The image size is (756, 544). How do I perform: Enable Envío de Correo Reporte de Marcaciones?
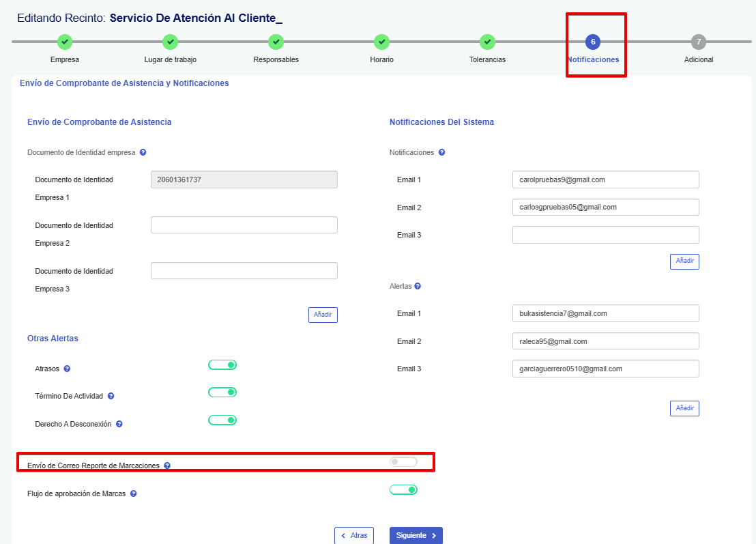click(x=403, y=462)
